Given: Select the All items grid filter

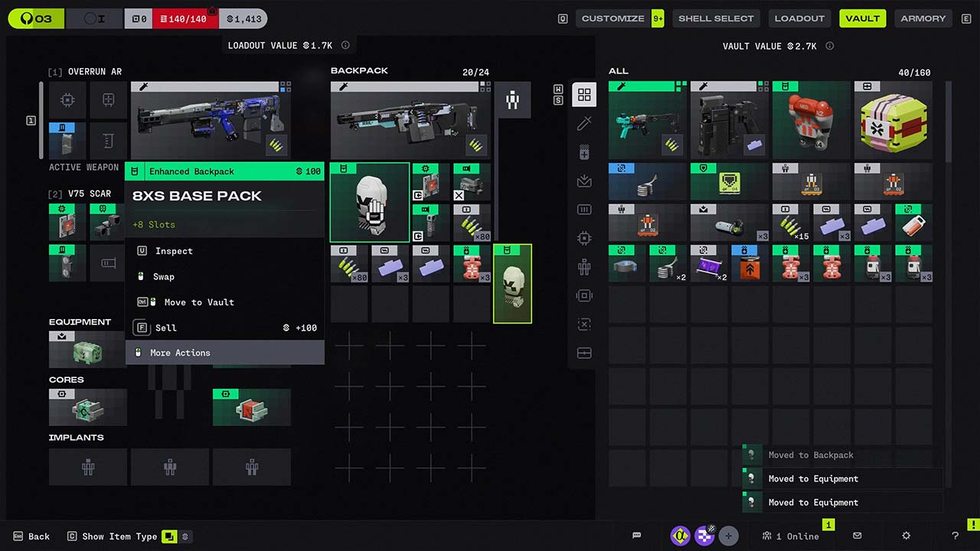Looking at the screenshot, I should 584,95.
